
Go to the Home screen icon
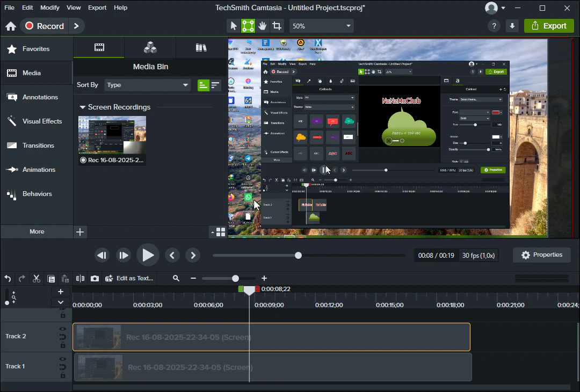[10, 26]
